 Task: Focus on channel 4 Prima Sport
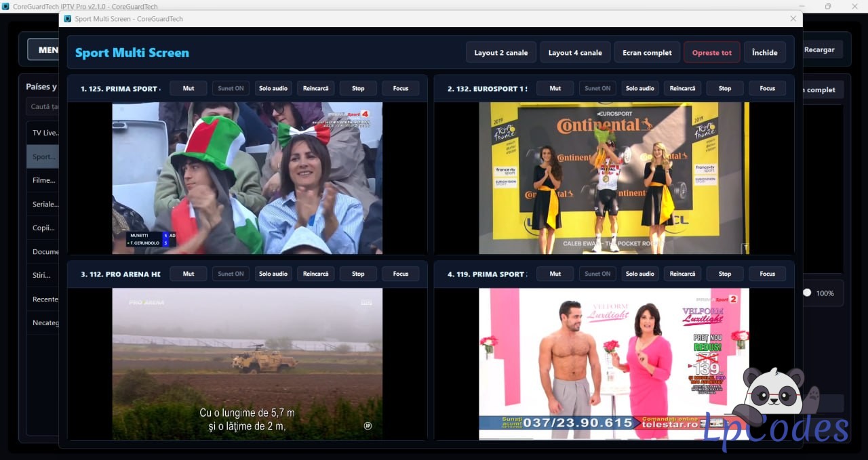pyautogui.click(x=767, y=274)
